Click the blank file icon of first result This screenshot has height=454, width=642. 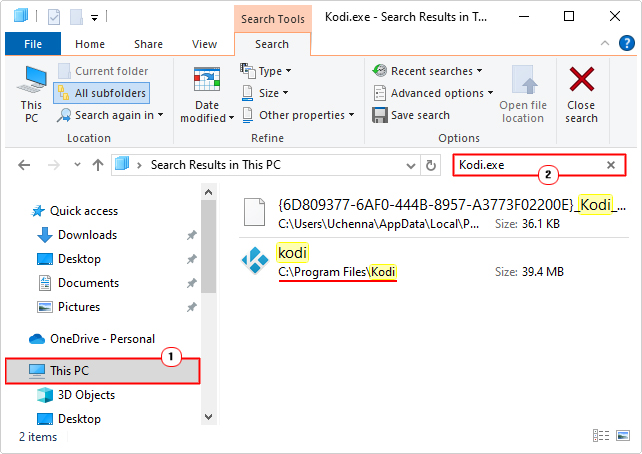pos(254,211)
